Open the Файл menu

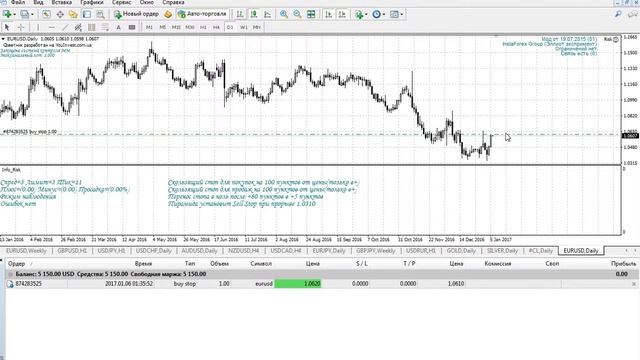point(17,2)
